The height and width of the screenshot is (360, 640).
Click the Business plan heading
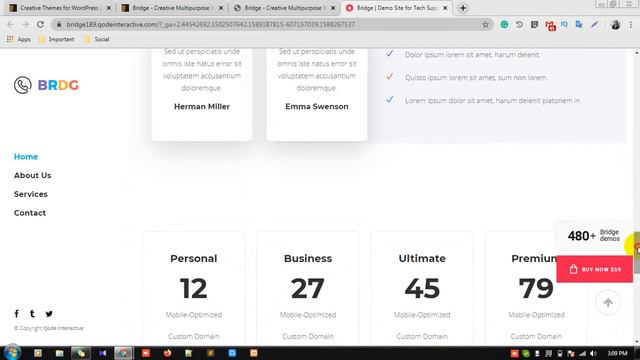(308, 258)
